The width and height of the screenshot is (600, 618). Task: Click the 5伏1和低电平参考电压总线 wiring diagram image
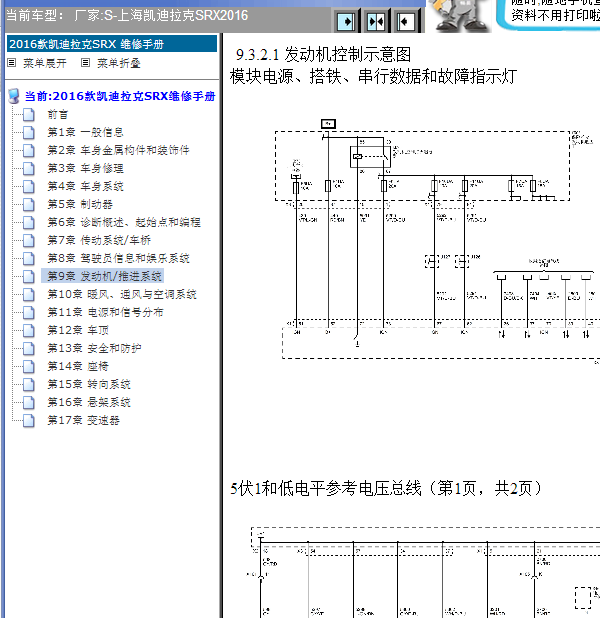pos(425,571)
